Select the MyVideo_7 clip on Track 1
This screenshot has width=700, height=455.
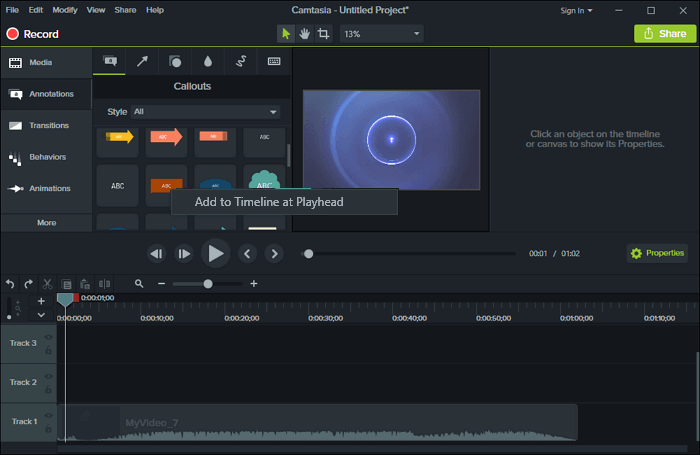tap(317, 423)
